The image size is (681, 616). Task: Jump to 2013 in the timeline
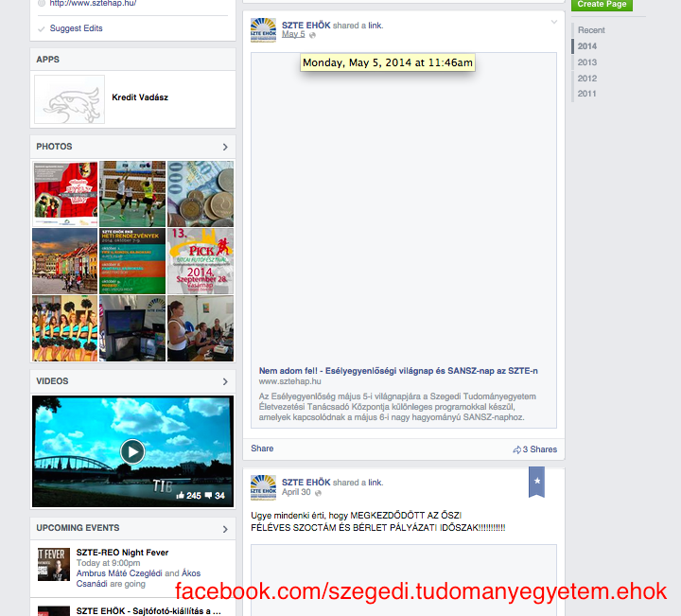tap(586, 62)
